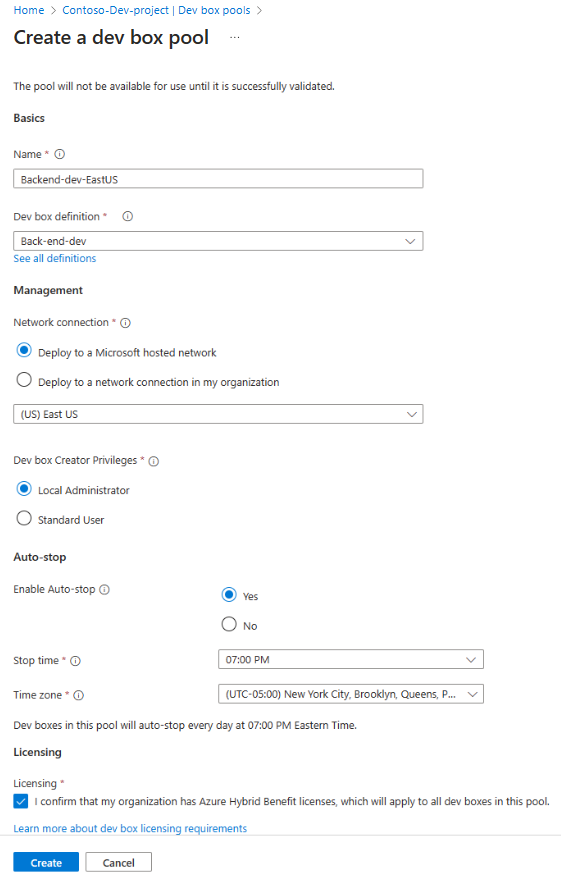Click the info icon next to Name
Image resolution: width=561 pixels, height=883 pixels.
(60, 154)
